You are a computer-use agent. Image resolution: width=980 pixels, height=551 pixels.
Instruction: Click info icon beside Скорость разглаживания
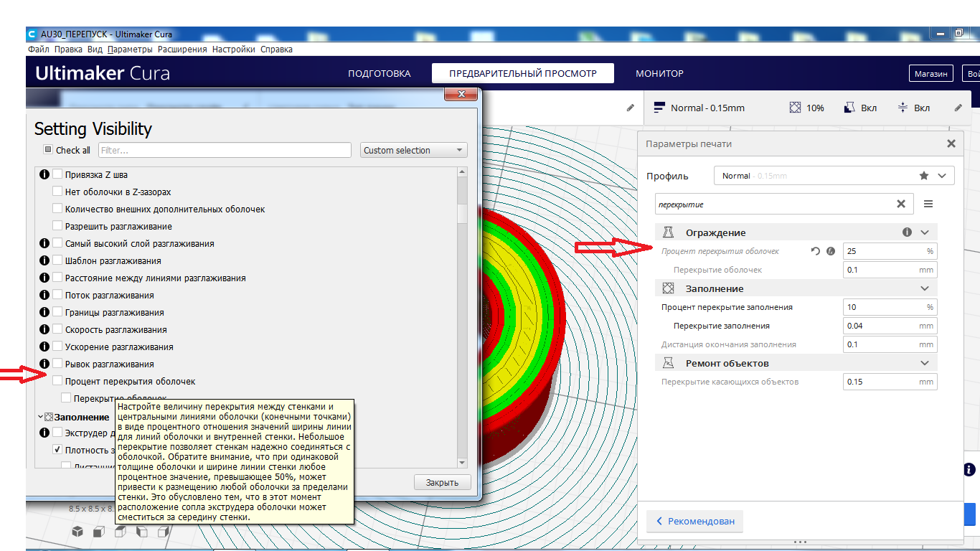[44, 329]
